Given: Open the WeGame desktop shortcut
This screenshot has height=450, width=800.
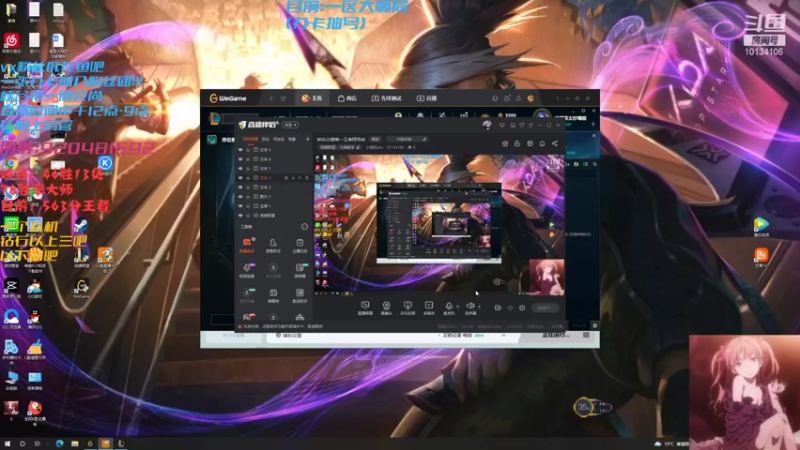Looking at the screenshot, I should point(82,288).
